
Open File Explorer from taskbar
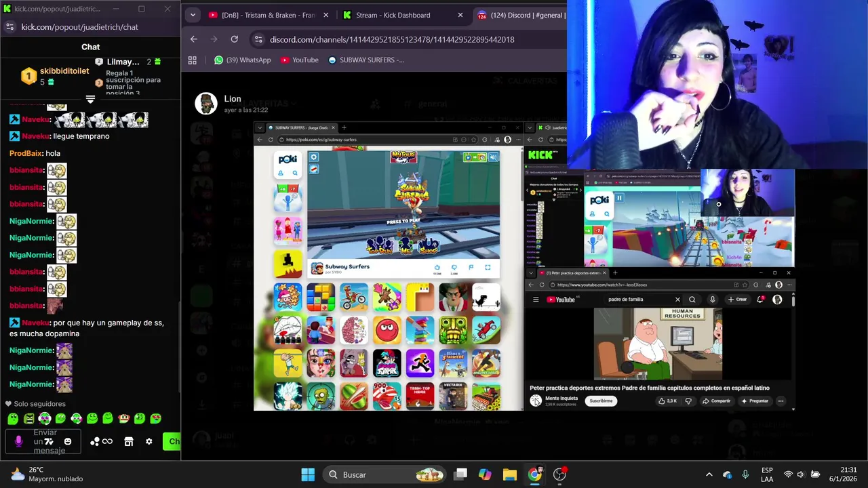(x=510, y=474)
